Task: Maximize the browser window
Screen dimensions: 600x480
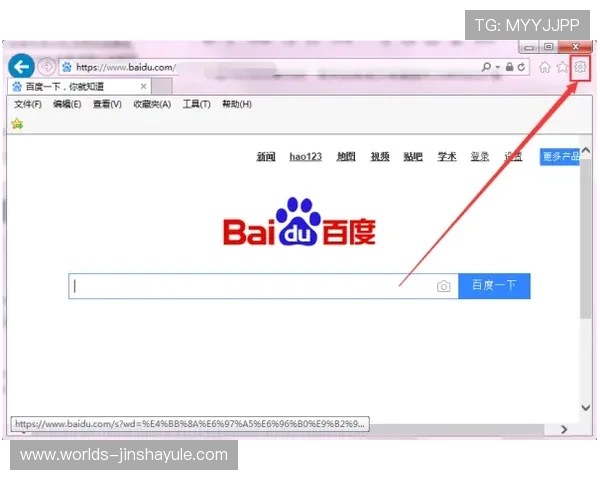Action: pyautogui.click(x=548, y=47)
